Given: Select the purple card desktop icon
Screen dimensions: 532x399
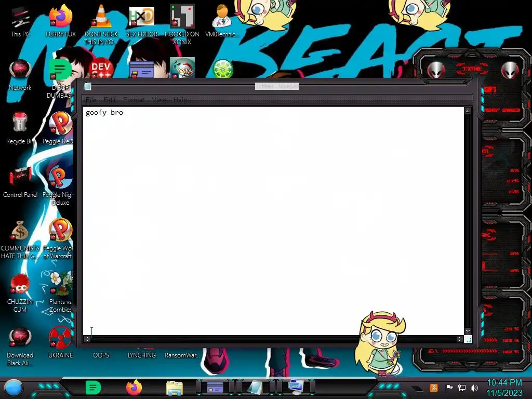Looking at the screenshot, I should click(142, 70).
